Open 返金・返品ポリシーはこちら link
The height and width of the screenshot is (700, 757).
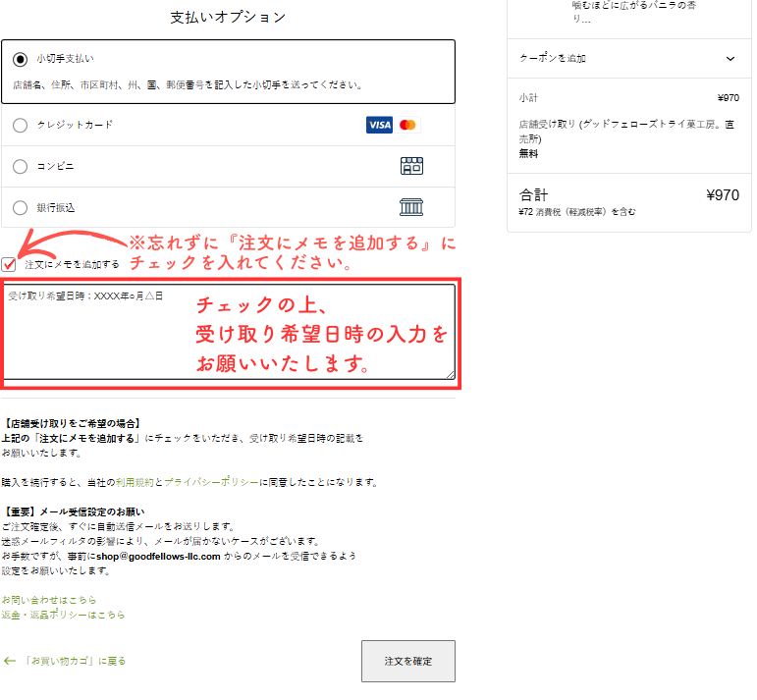64,615
